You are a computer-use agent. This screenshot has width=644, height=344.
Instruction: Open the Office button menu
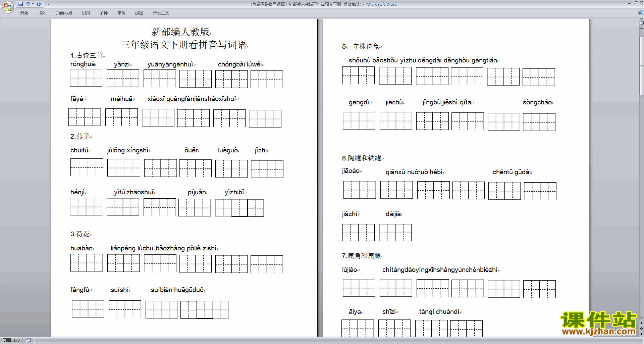[7, 7]
